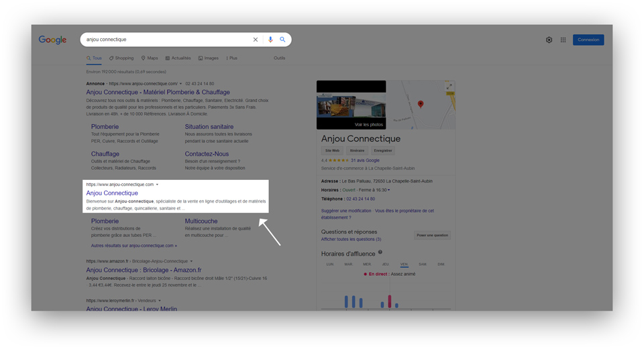Screen dimensions: 644x349
Task: Open Google settings gear icon
Action: tap(549, 40)
